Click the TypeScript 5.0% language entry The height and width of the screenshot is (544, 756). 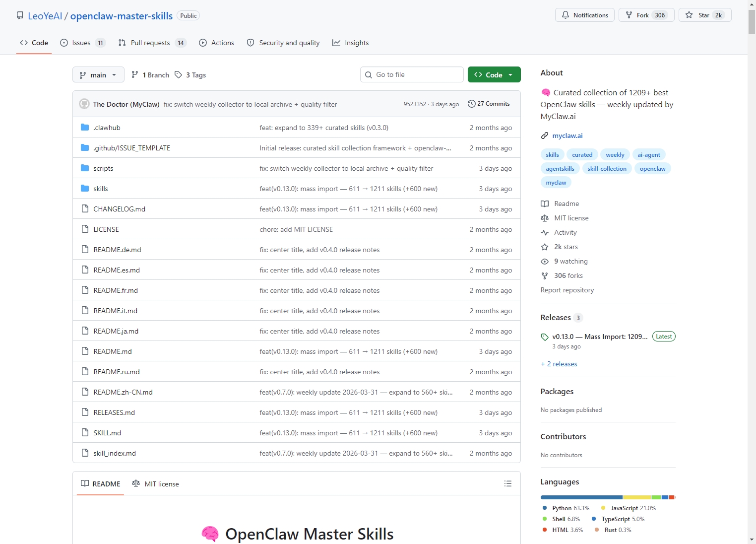point(618,519)
